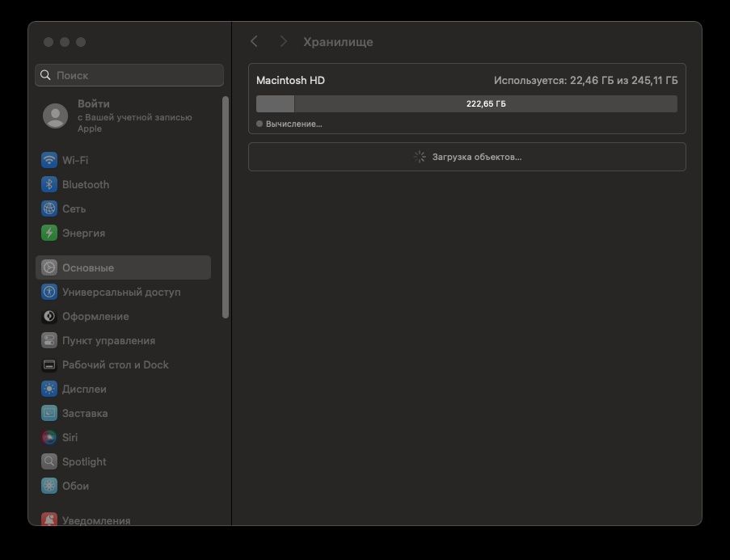Viewport: 730px width, 560px height.
Task: Go forward with the right chevron
Action: [284, 41]
